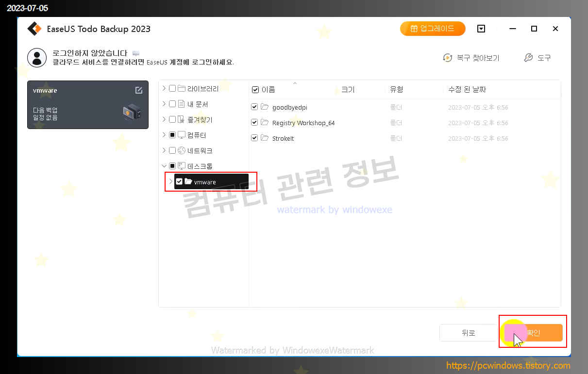The width and height of the screenshot is (588, 374).
Task: Select the 라이브러리 tree item
Action: pos(203,89)
